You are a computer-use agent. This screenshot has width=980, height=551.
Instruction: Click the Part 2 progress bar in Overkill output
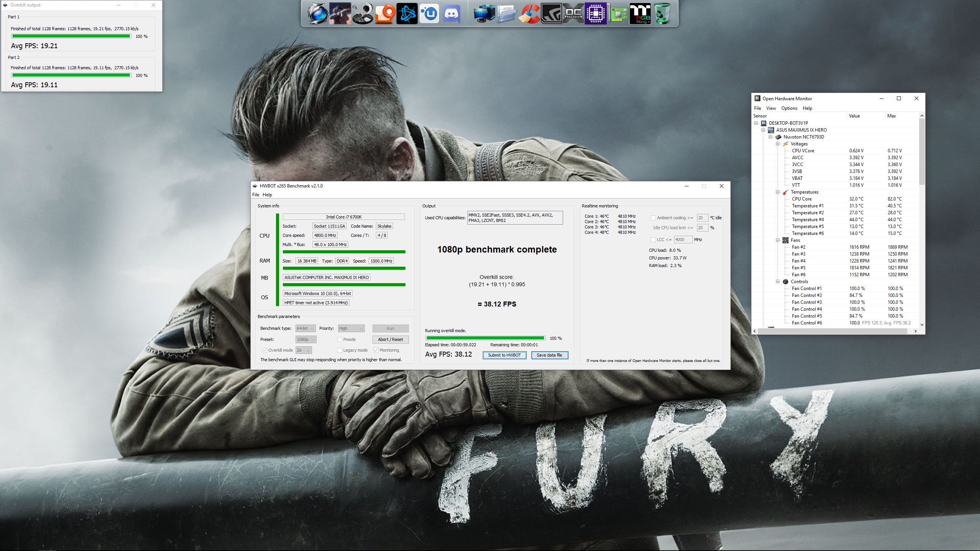71,75
